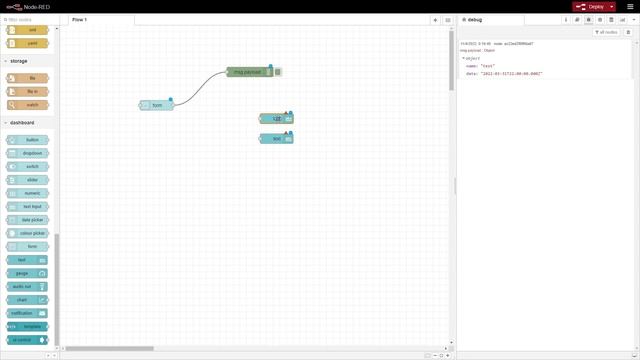Select the xml node in palette
640x360 pixels.
[x=28, y=30]
